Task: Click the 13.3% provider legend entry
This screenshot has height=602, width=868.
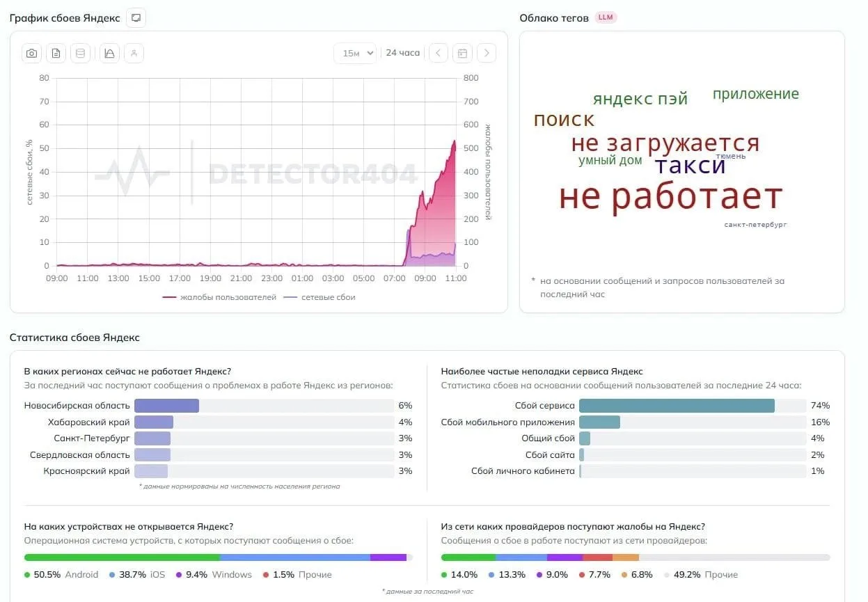Action: pyautogui.click(x=507, y=575)
